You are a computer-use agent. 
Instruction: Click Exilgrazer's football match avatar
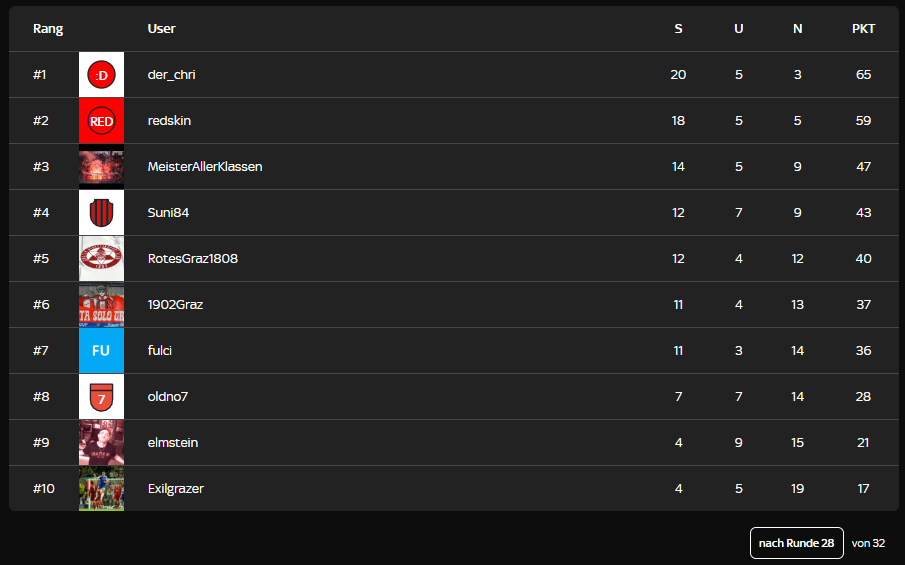pos(101,488)
